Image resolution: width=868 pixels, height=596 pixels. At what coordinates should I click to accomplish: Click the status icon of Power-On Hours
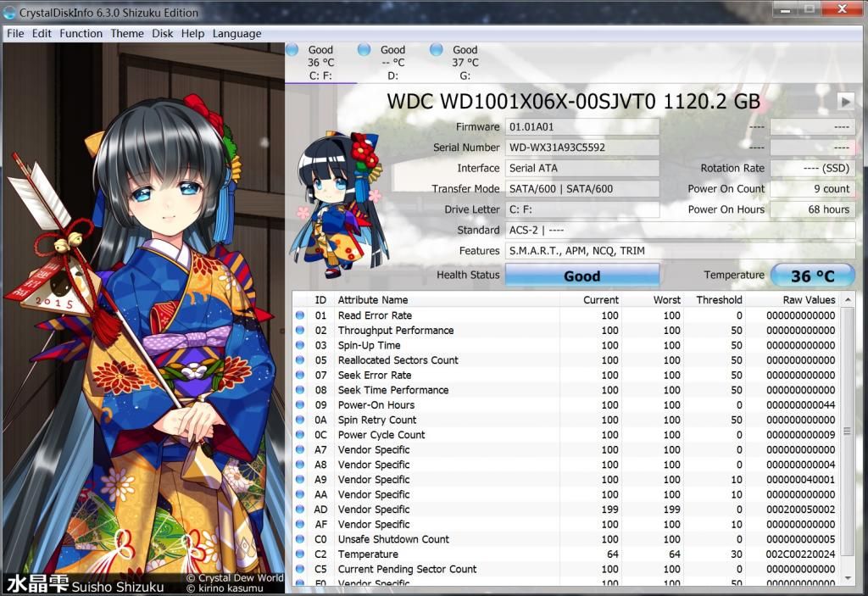[x=300, y=405]
